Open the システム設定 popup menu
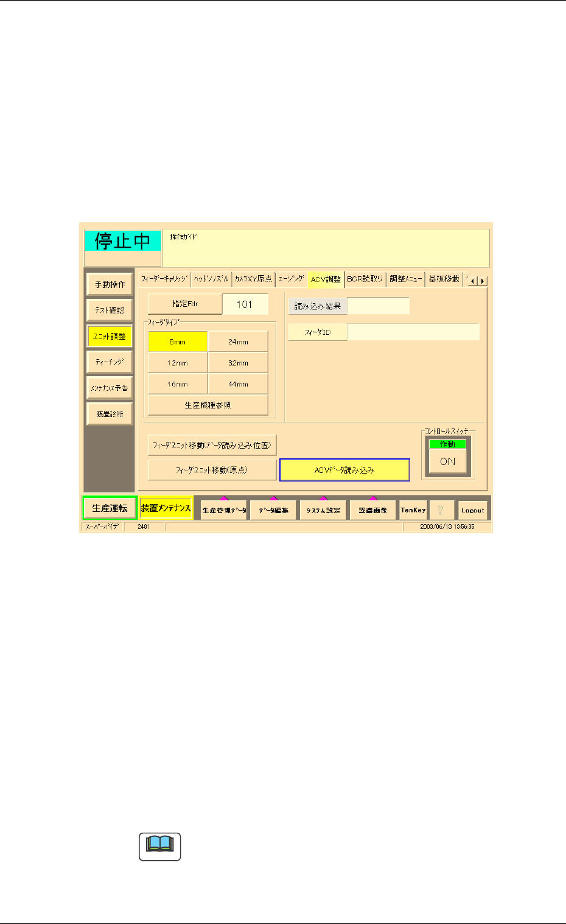The width and height of the screenshot is (566, 924). pyautogui.click(x=323, y=510)
